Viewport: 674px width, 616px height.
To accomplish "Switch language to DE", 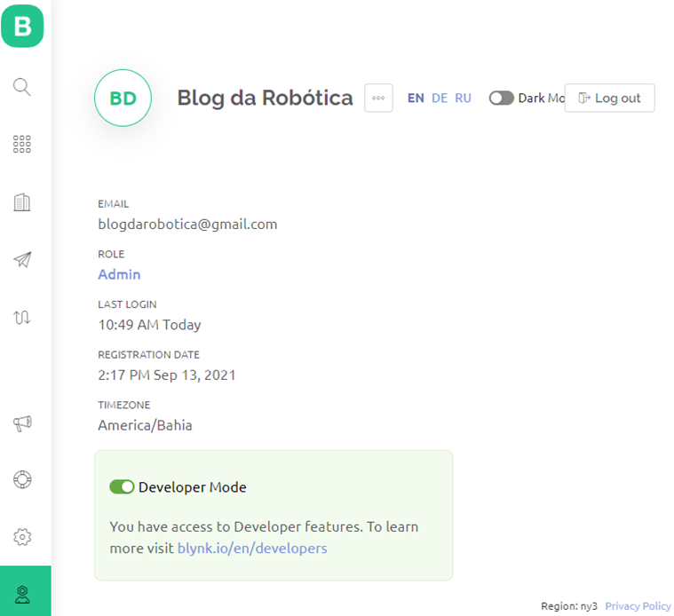I will click(x=440, y=98).
